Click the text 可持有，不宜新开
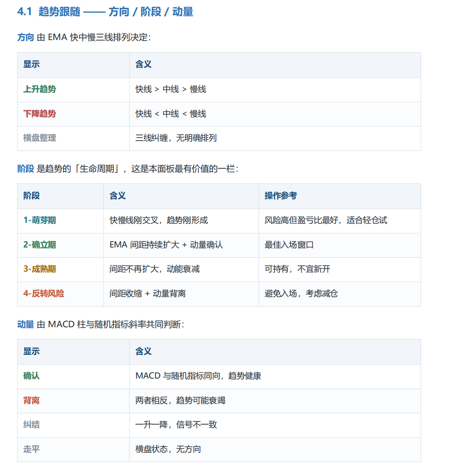 (297, 269)
